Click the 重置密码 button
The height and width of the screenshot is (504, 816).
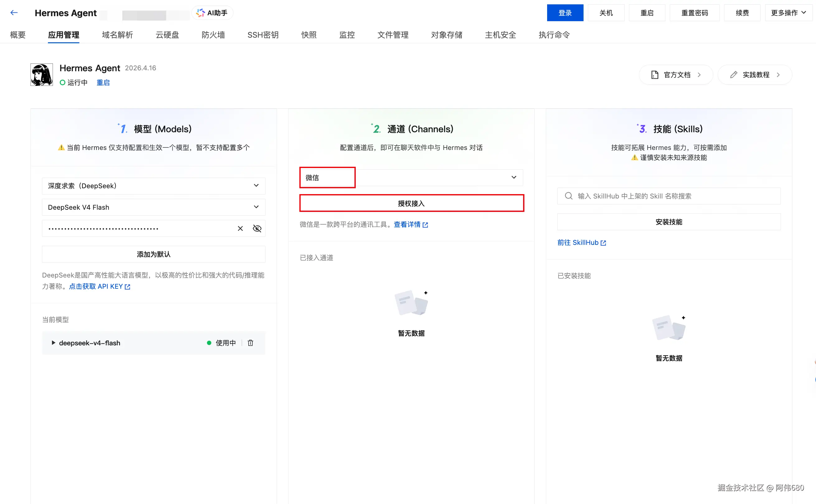695,13
